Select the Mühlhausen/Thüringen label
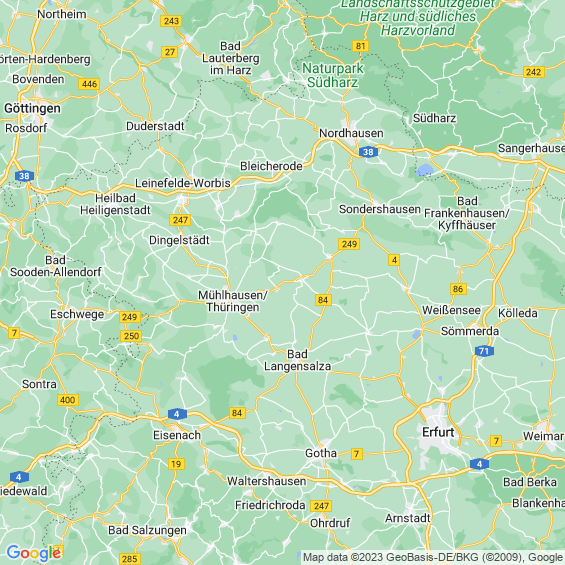The width and height of the screenshot is (565, 565). [x=233, y=301]
